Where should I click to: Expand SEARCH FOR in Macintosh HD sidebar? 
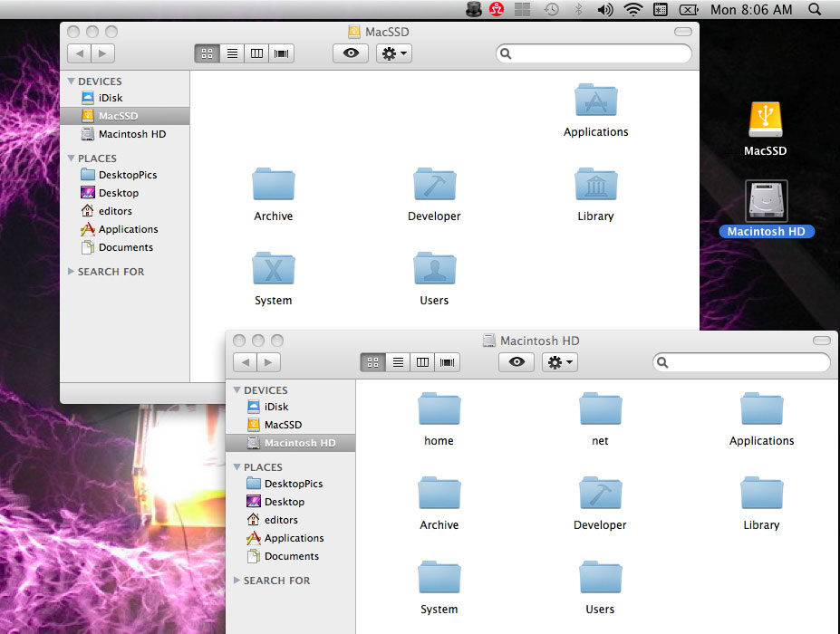click(x=237, y=581)
